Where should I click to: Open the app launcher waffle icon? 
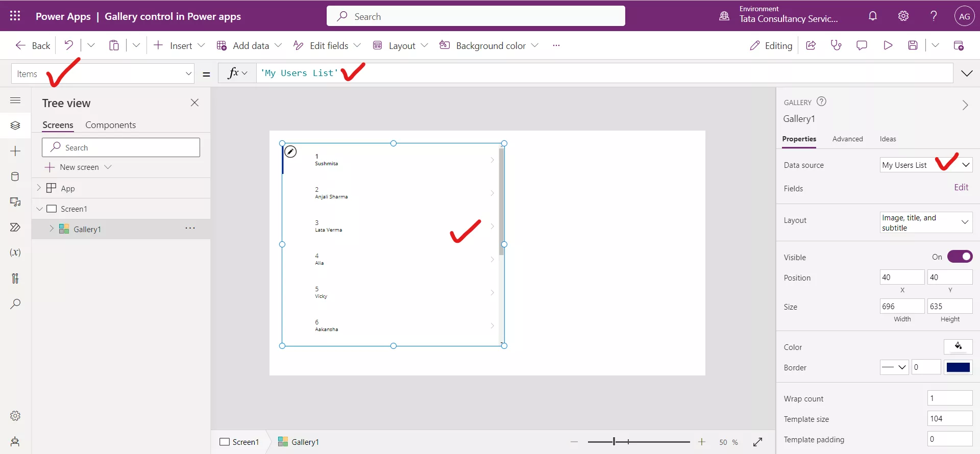(15, 16)
